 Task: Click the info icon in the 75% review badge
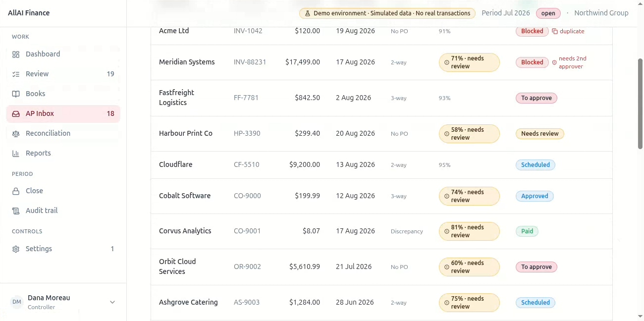pyautogui.click(x=447, y=303)
